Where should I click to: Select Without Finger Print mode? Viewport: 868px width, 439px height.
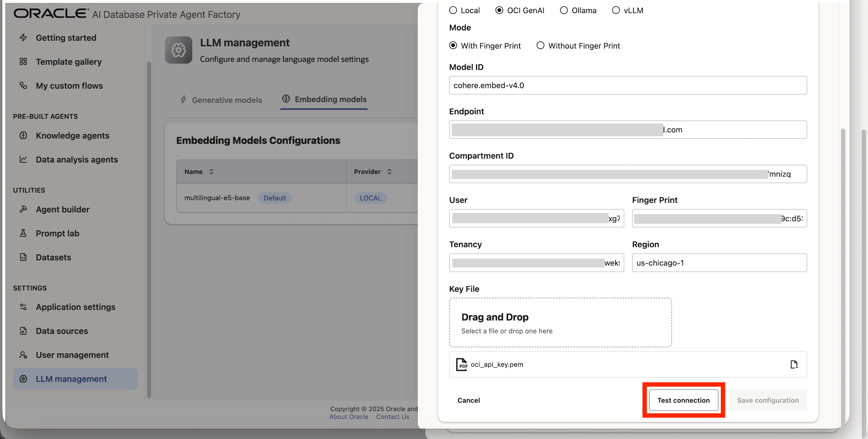[540, 45]
